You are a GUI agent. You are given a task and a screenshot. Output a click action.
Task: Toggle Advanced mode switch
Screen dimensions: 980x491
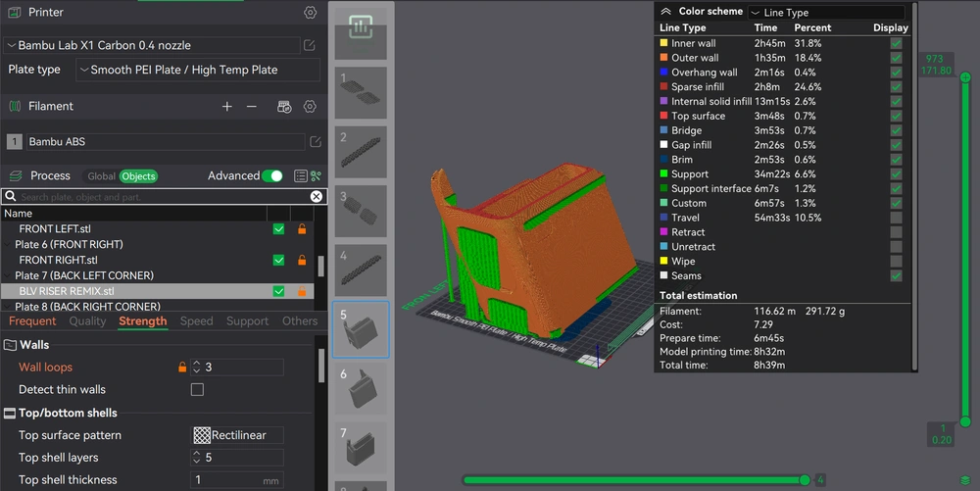(271, 176)
